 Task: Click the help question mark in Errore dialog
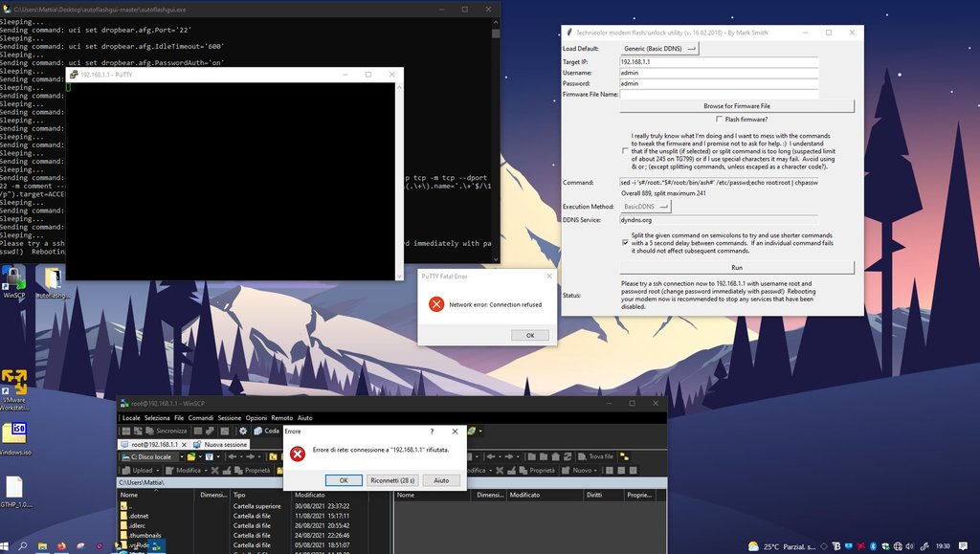[x=432, y=431]
